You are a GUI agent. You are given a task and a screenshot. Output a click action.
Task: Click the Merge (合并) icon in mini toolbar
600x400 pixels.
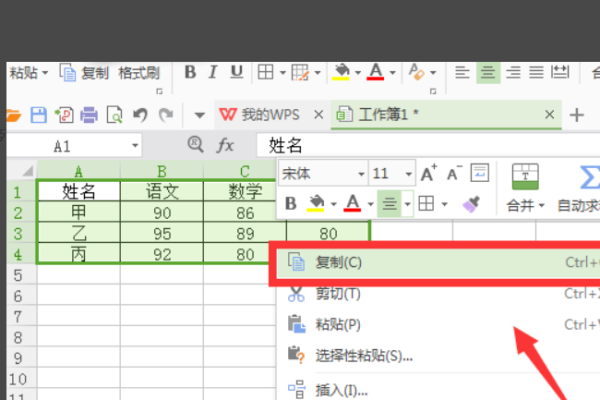click(525, 176)
